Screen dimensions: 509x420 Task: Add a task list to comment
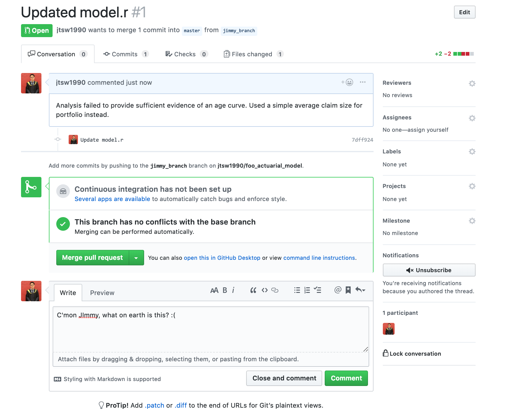[x=317, y=290]
